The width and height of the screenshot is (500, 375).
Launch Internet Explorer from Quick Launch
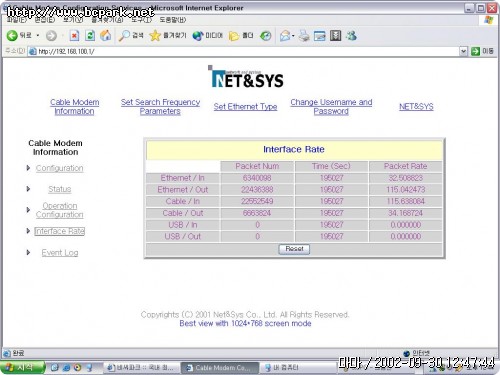66,368
